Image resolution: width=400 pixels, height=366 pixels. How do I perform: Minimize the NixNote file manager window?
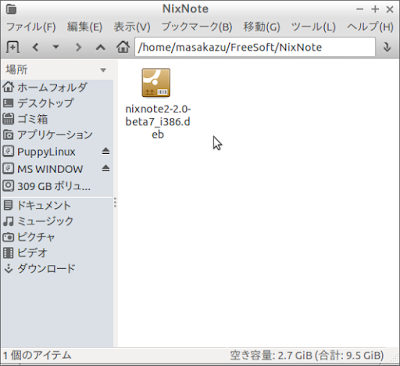[x=360, y=9]
